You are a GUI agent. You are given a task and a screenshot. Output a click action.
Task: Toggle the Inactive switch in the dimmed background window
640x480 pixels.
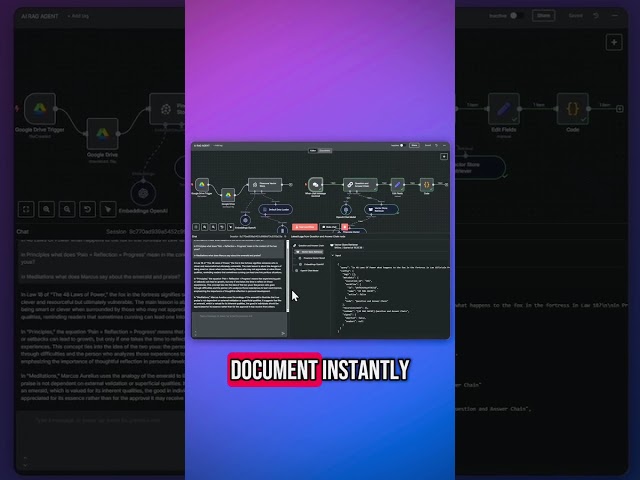pyautogui.click(x=516, y=16)
